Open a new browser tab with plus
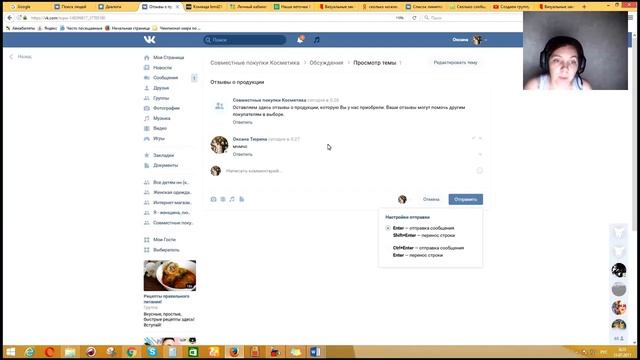 pyautogui.click(x=584, y=7)
